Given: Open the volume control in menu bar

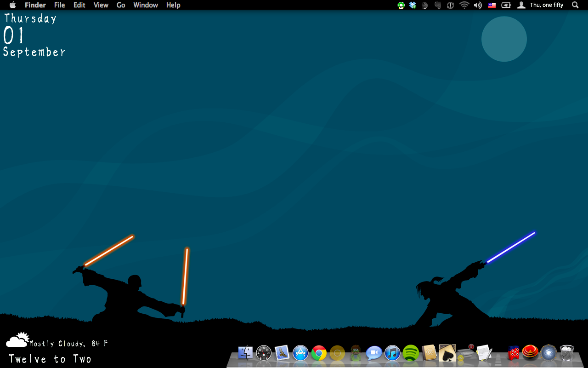Looking at the screenshot, I should click(x=478, y=5).
